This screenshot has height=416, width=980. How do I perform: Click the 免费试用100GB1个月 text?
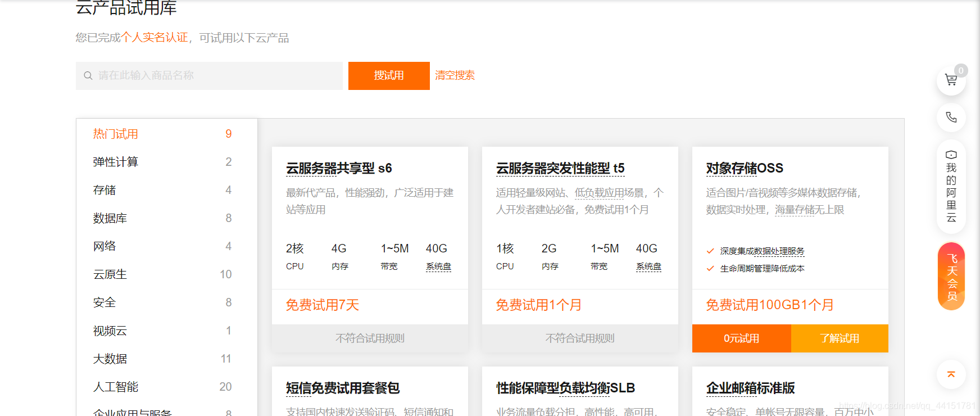(770, 305)
